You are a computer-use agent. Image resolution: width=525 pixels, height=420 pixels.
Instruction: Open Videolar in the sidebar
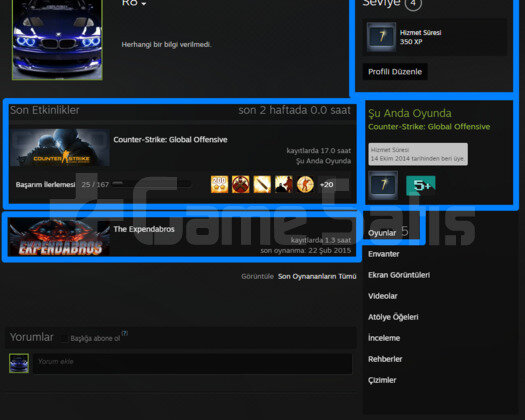pyautogui.click(x=383, y=296)
